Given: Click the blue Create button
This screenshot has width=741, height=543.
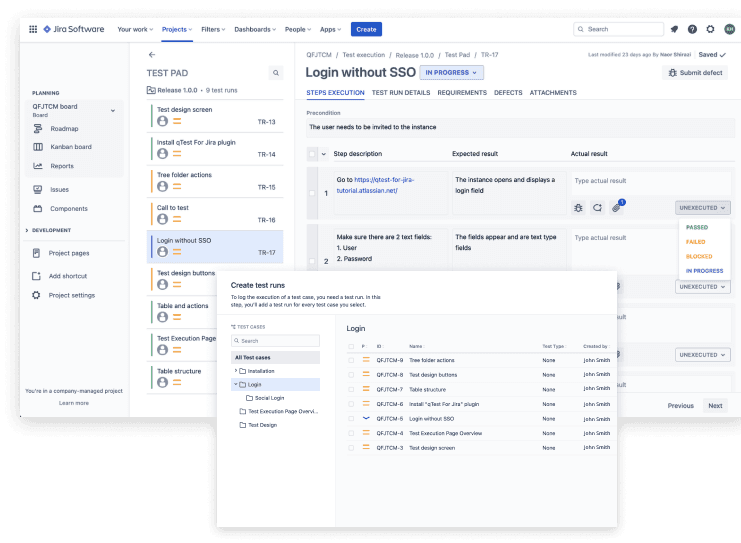Looking at the screenshot, I should click(366, 30).
